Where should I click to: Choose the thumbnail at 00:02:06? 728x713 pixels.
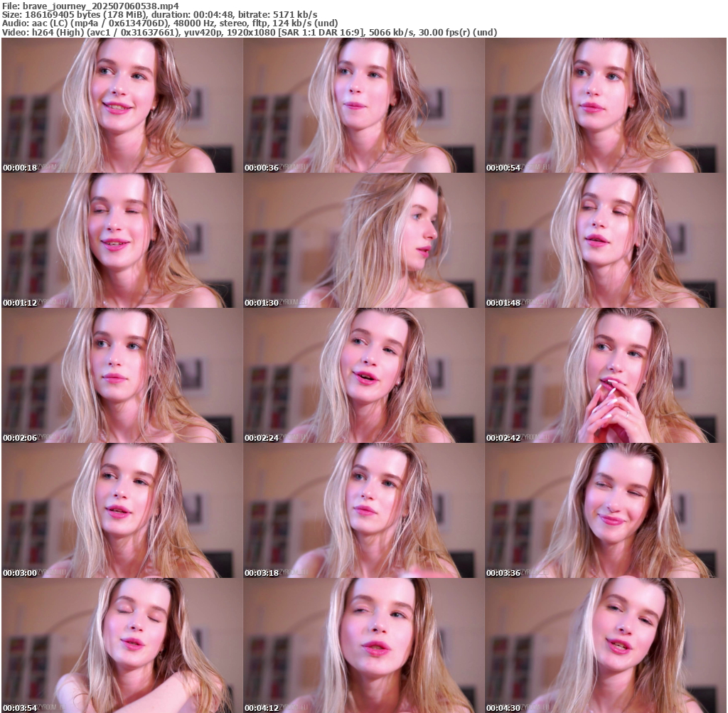122,375
